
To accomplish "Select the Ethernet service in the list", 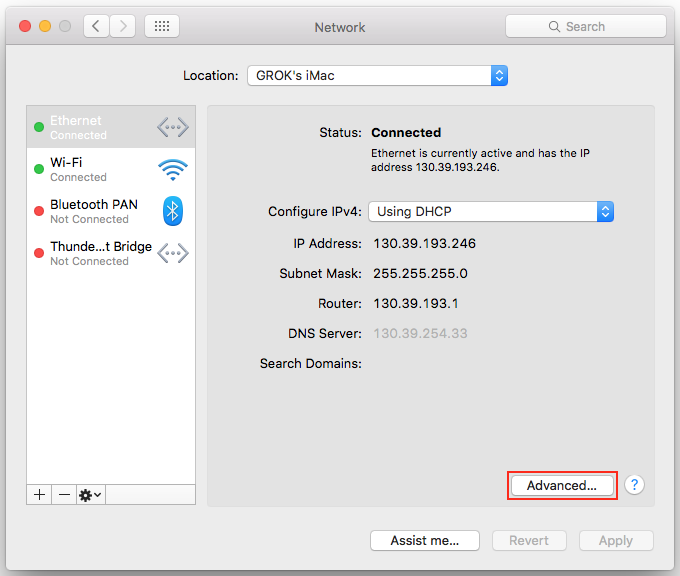I will click(111, 127).
